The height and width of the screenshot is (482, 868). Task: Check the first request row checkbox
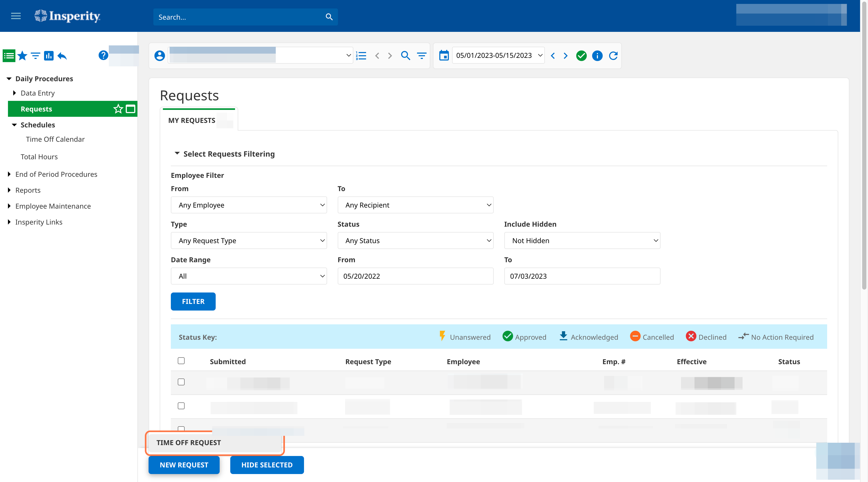click(181, 382)
